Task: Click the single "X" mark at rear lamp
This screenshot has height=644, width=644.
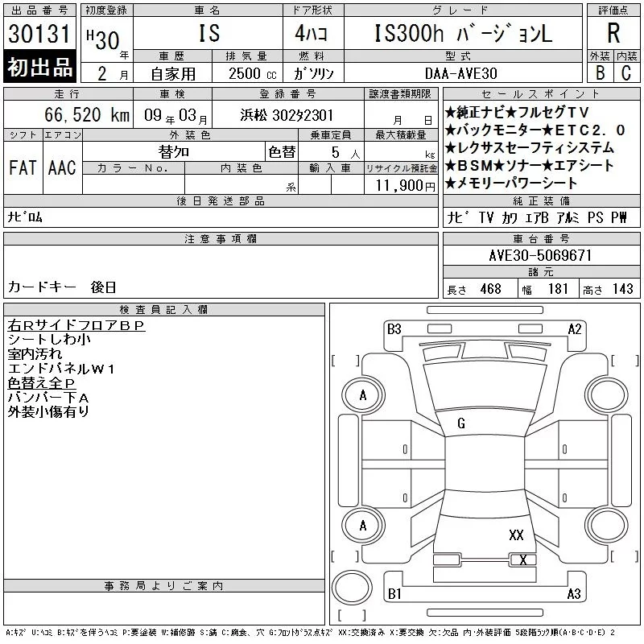Action: tap(523, 560)
